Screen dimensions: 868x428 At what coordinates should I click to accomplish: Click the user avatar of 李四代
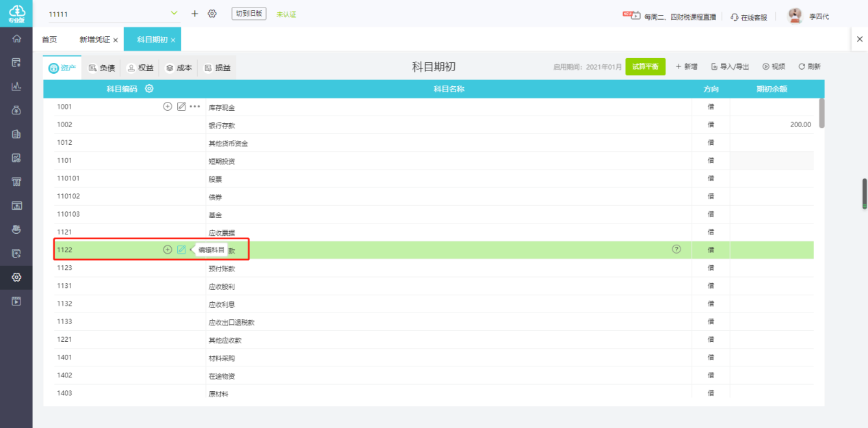795,15
